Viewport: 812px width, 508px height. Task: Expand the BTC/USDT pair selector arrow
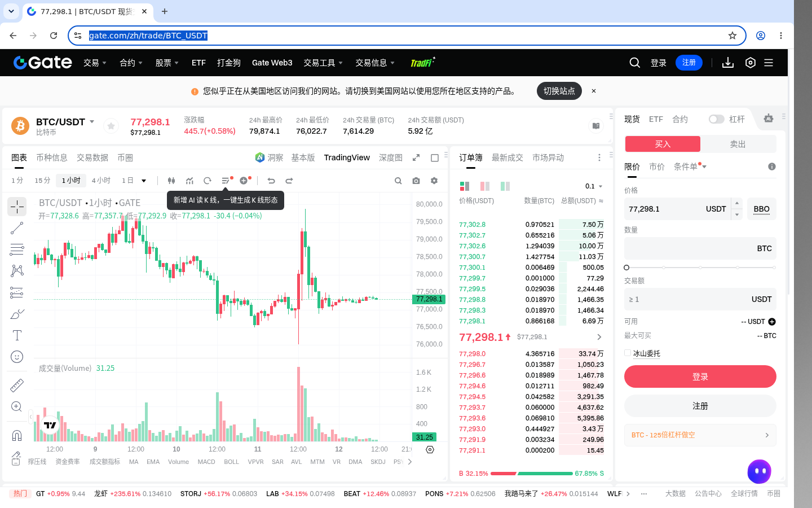pyautogui.click(x=92, y=122)
